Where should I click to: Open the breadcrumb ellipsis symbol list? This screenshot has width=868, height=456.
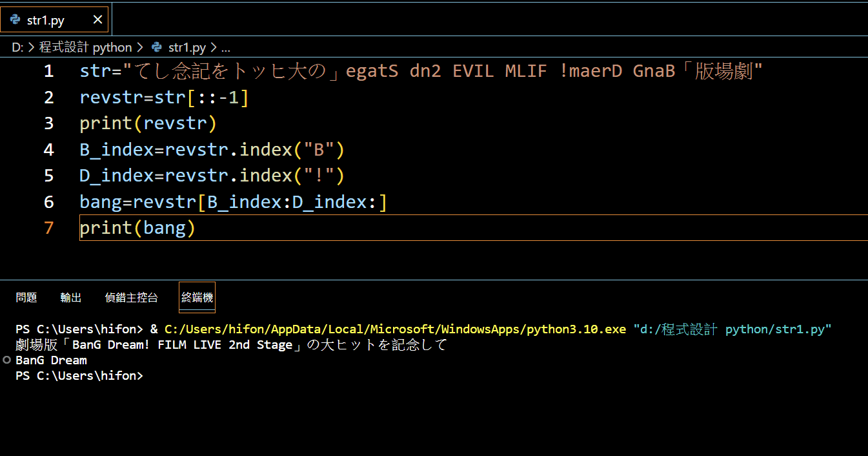coord(225,47)
